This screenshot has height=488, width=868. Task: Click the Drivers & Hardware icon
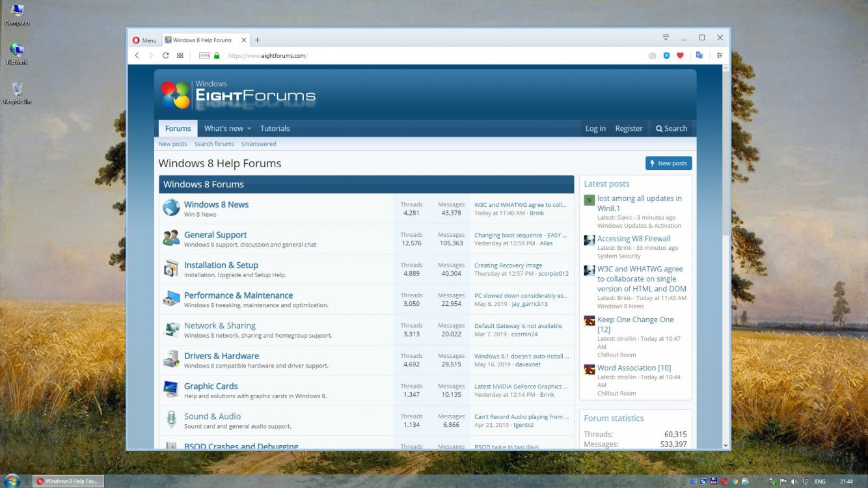coord(171,359)
